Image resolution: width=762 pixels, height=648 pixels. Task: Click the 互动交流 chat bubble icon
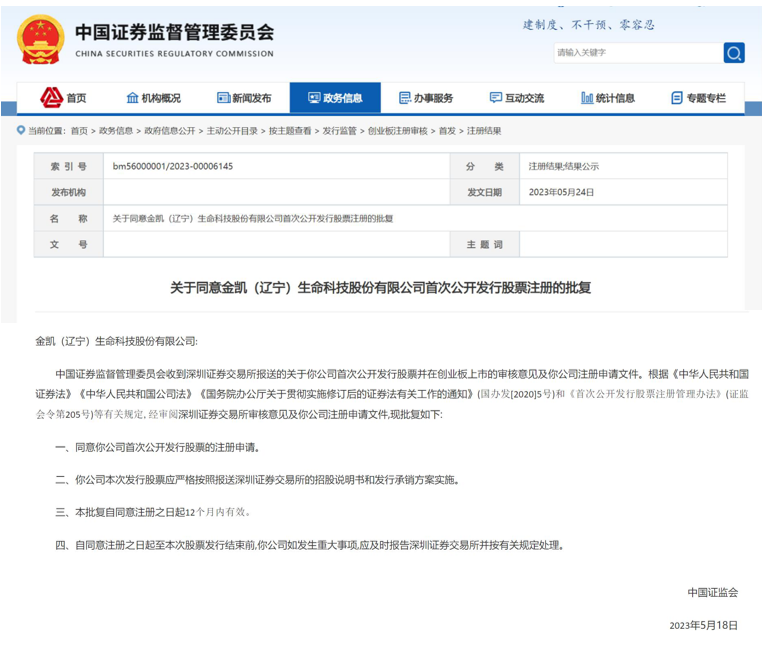(496, 98)
